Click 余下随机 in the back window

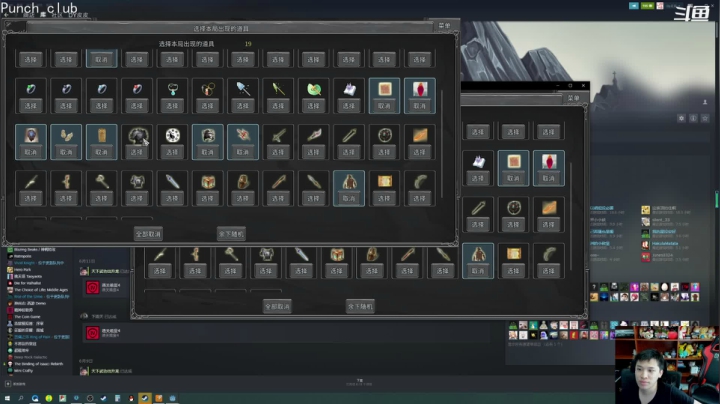[360, 306]
